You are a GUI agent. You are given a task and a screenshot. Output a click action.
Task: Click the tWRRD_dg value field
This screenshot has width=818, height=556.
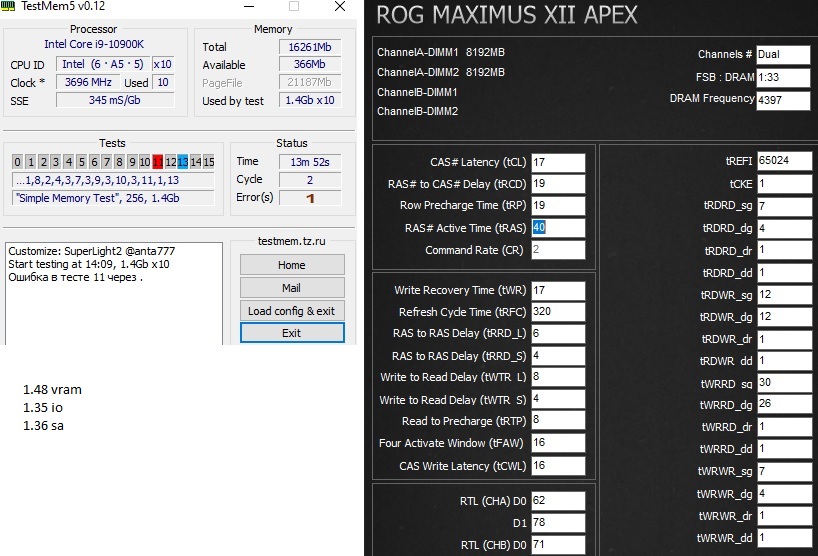click(785, 405)
